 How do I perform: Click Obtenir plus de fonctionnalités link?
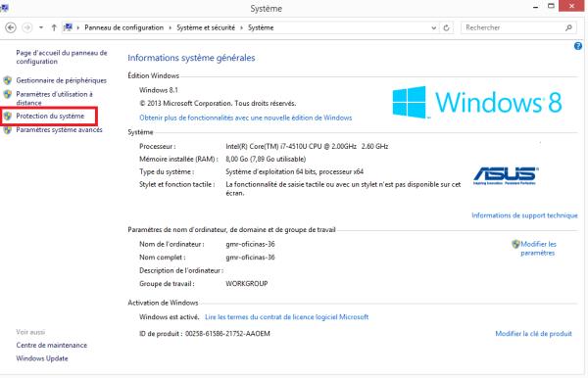click(246, 118)
